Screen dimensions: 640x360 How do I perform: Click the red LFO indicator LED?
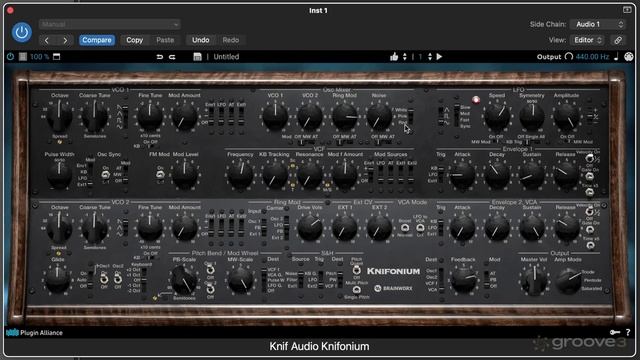point(476,100)
